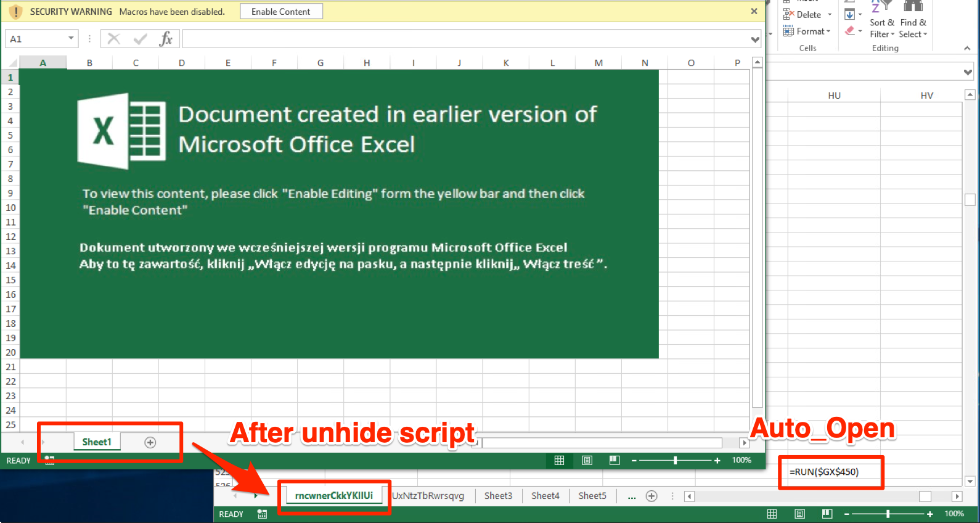Click Enable Content in security warning bar
Viewport: 980px width, 523px height.
(x=281, y=12)
